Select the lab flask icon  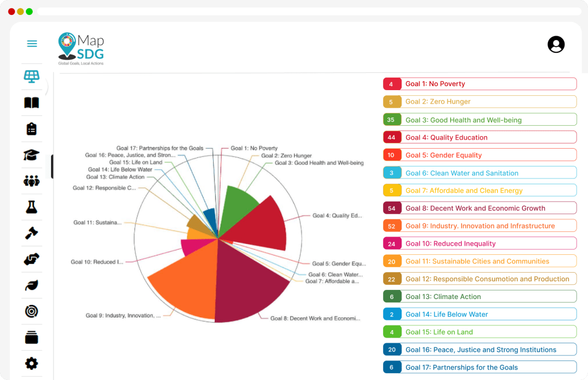coord(32,207)
